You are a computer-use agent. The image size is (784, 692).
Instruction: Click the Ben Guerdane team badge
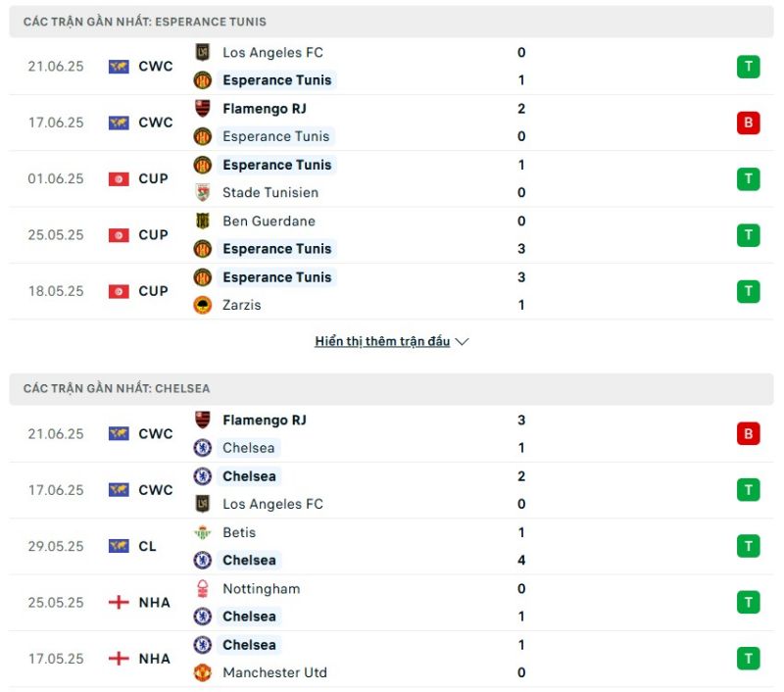point(203,221)
